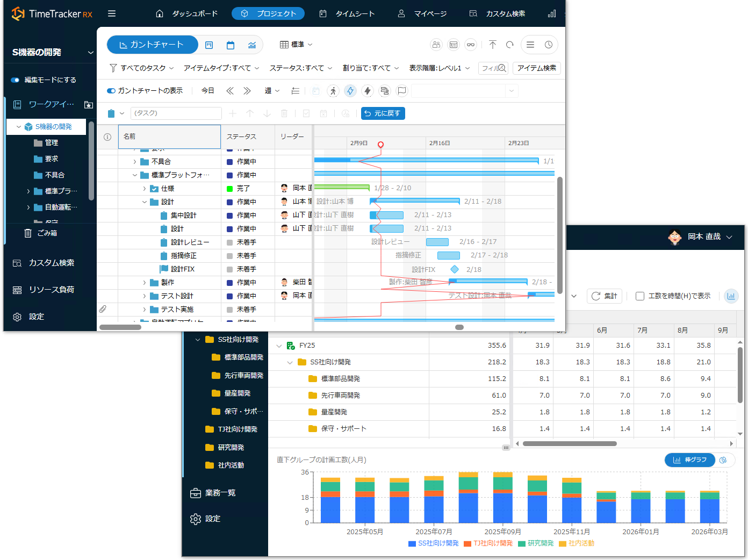748x560 pixels.
Task: Click the アイテム検索 button
Action: 537,68
